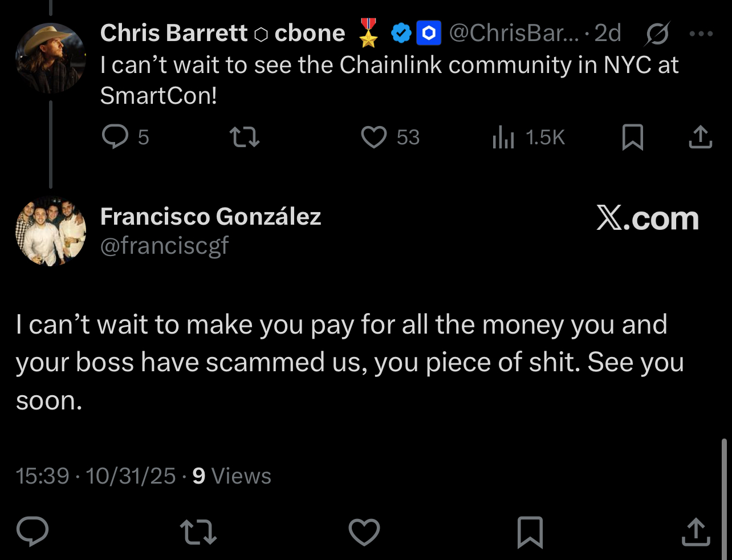Viewport: 732px width, 560px height.
Task: Click the 15:39 · 10/31/25 timestamp
Action: click(x=96, y=476)
